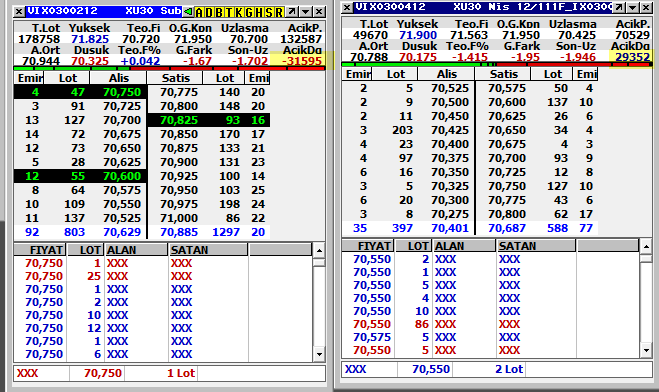Click the Yuksek value 71.900
659x392 pixels.
point(418,35)
